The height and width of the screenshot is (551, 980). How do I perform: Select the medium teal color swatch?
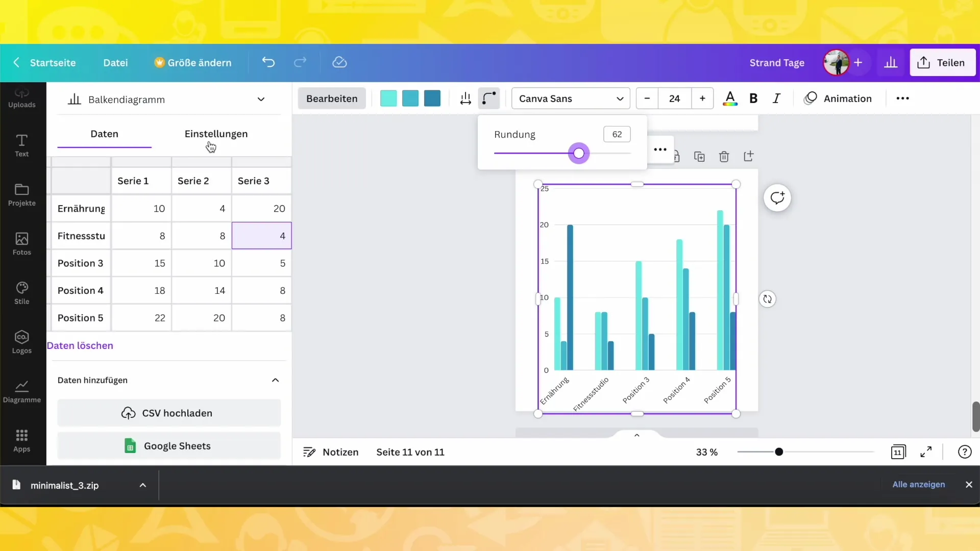click(x=410, y=98)
